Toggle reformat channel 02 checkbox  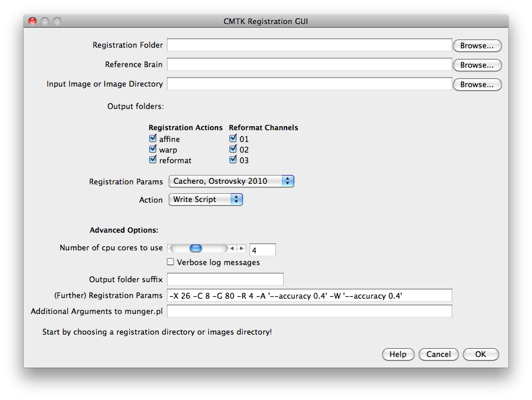[234, 150]
